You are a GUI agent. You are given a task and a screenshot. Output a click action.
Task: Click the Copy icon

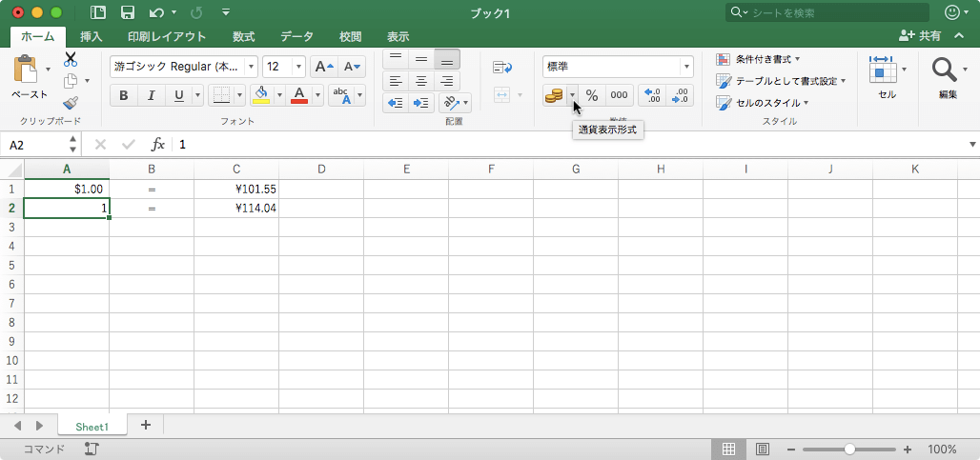(x=71, y=81)
